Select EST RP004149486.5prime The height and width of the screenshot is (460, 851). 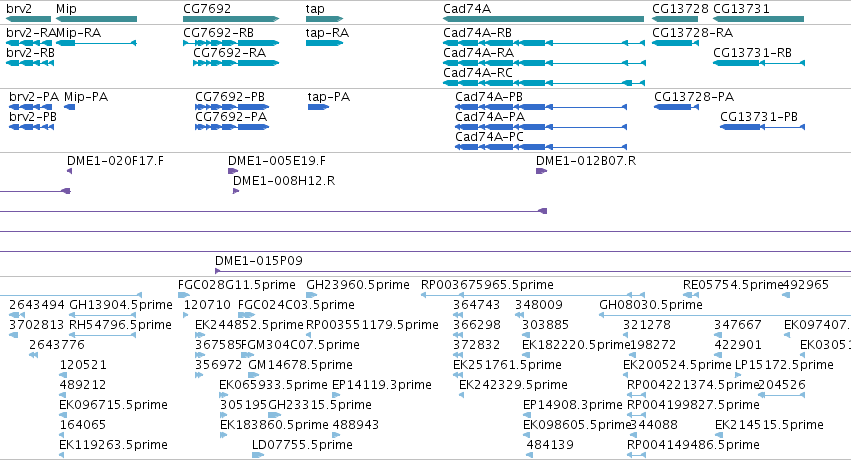click(637, 455)
